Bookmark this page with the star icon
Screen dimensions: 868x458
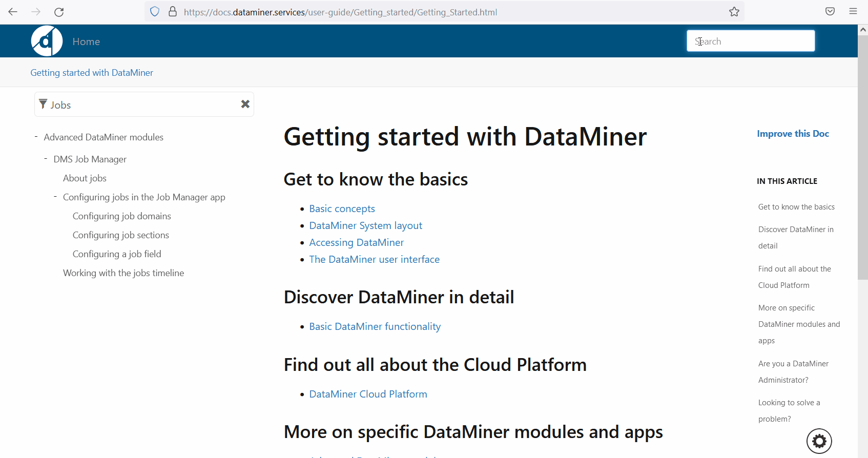pyautogui.click(x=734, y=12)
